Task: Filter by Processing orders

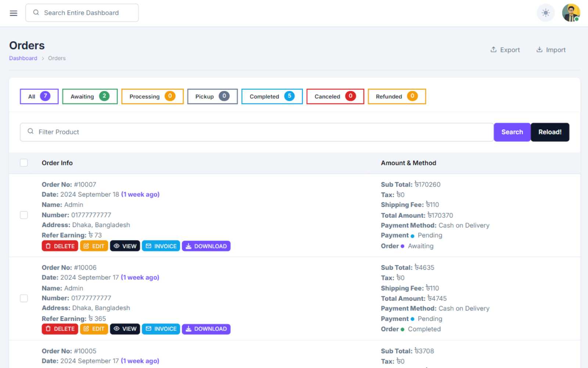Action: (x=152, y=96)
